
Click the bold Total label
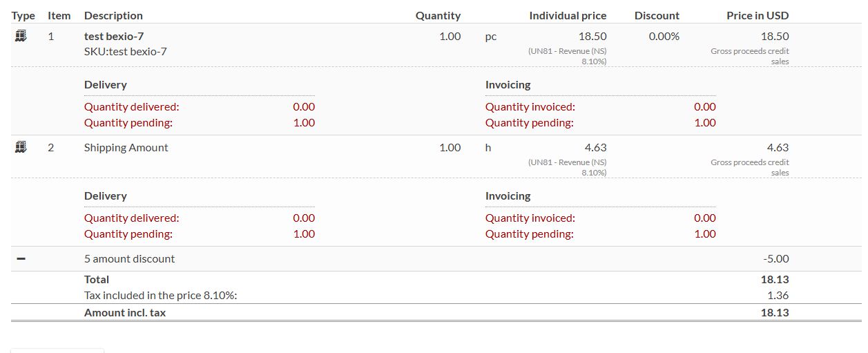[x=97, y=279]
